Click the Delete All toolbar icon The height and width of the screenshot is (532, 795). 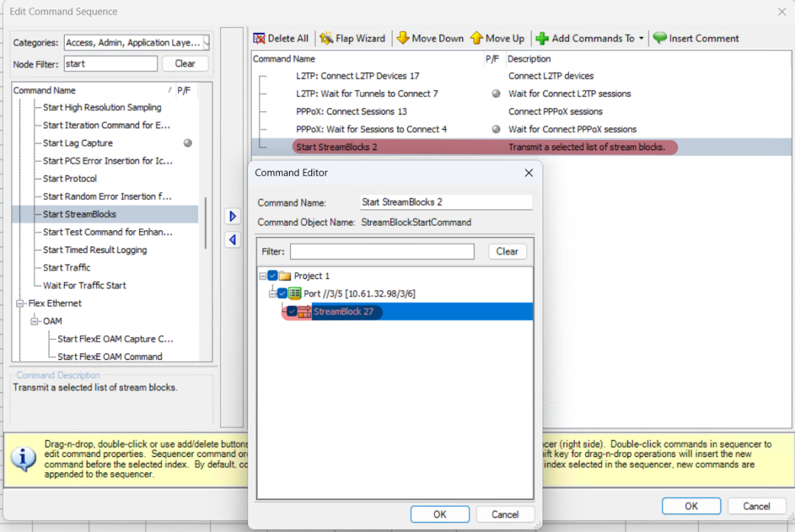[259, 38]
